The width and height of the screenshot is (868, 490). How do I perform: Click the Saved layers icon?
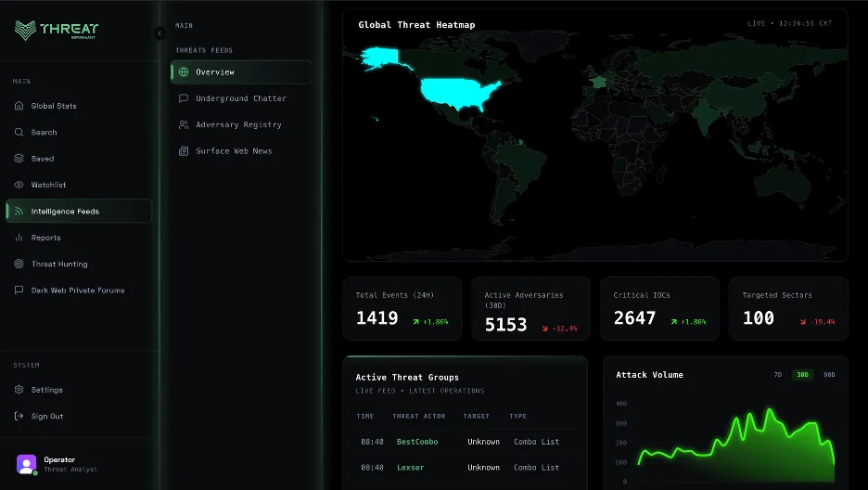[x=19, y=159]
